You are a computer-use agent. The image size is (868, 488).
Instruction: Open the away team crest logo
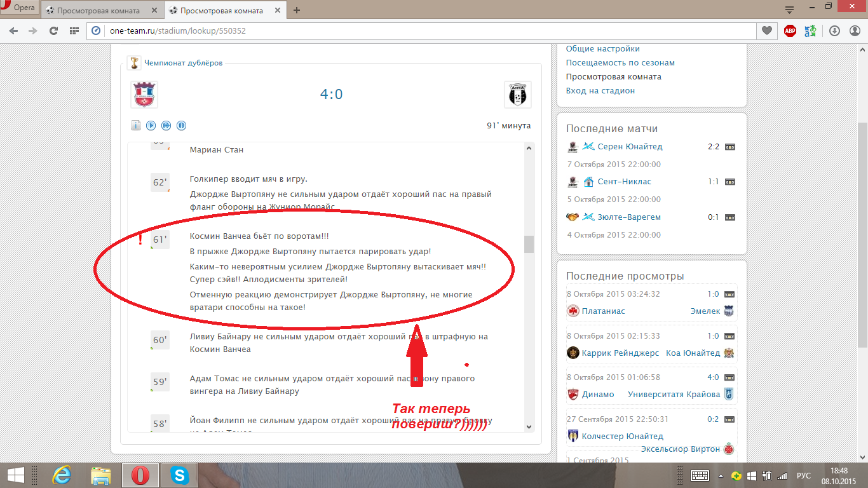(x=517, y=95)
